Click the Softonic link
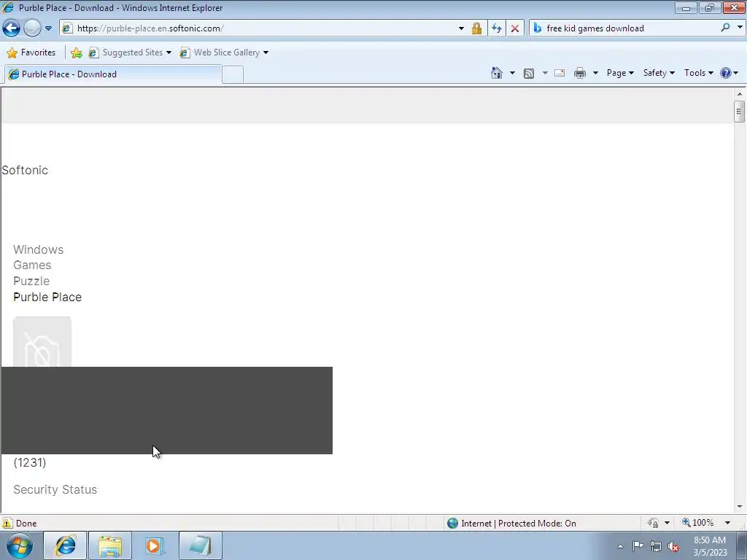The width and height of the screenshot is (747, 560). click(x=25, y=170)
